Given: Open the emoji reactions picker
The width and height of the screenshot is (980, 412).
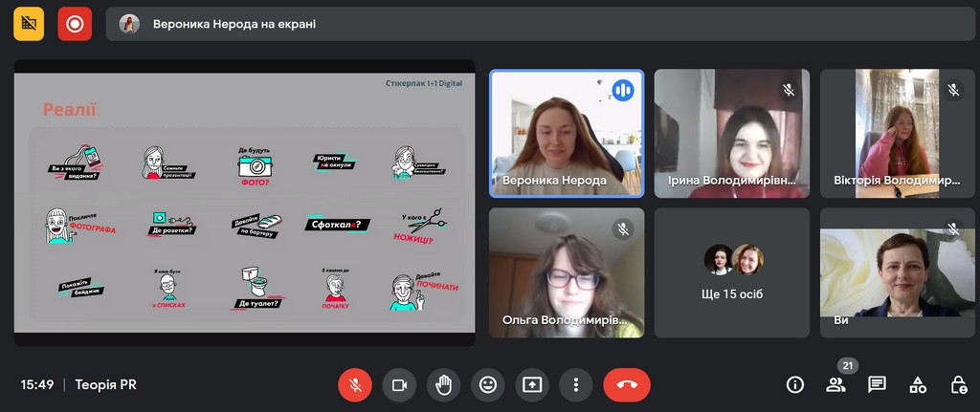Looking at the screenshot, I should (x=488, y=384).
